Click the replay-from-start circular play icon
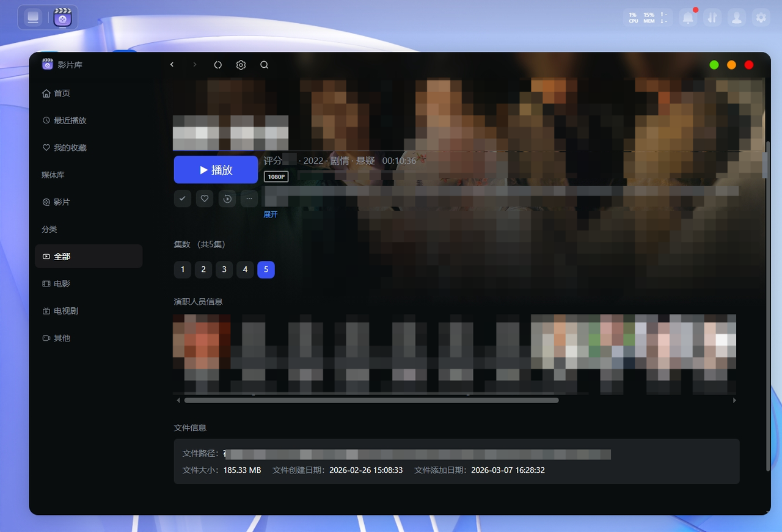Screen dimensions: 782x532 click(227, 199)
